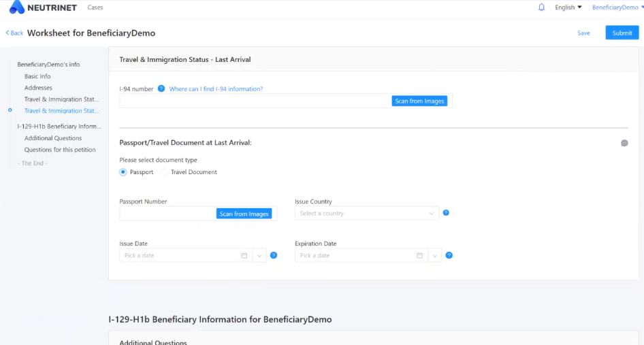Select BeneficiaryDemo's info in sidebar
The width and height of the screenshot is (644, 345).
pos(48,64)
